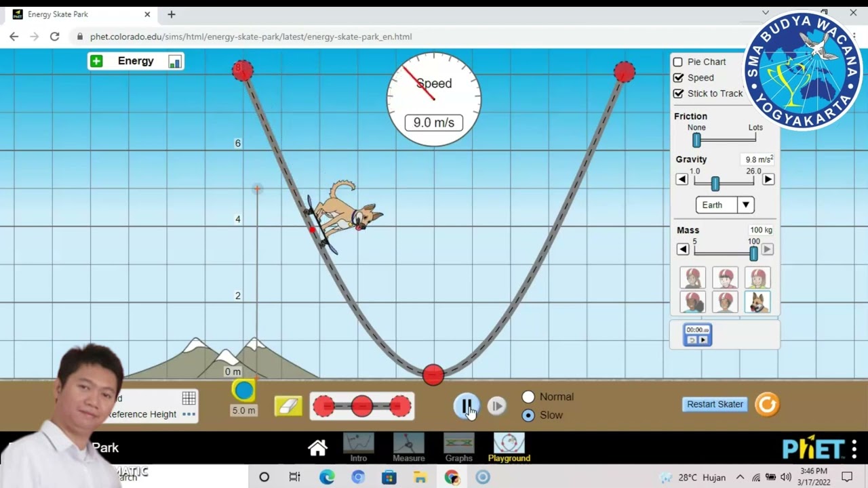Enable the Pie Chart checkbox

pyautogui.click(x=677, y=62)
